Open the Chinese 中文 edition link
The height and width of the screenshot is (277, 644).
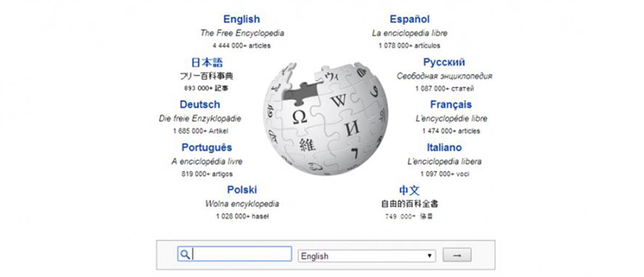[409, 190]
